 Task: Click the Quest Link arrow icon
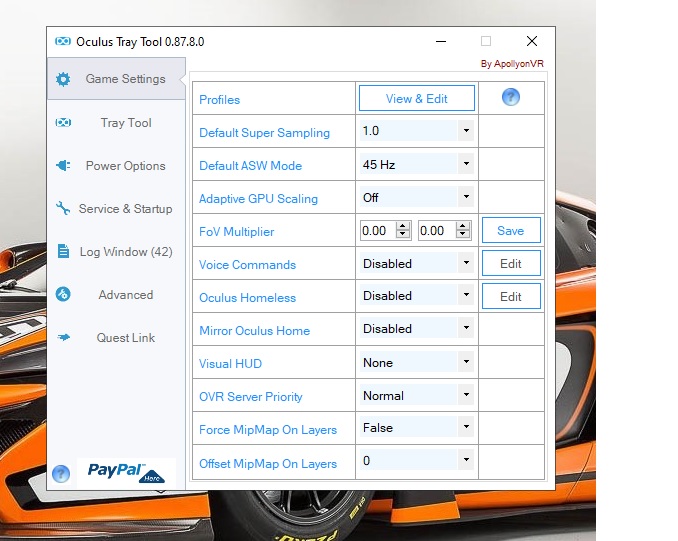(x=64, y=337)
